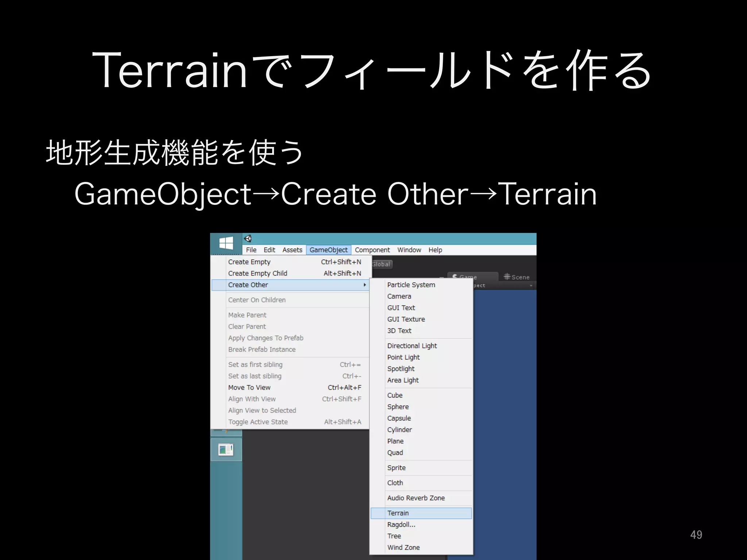Choose Create Empty
This screenshot has width=747, height=560.
(x=290, y=262)
